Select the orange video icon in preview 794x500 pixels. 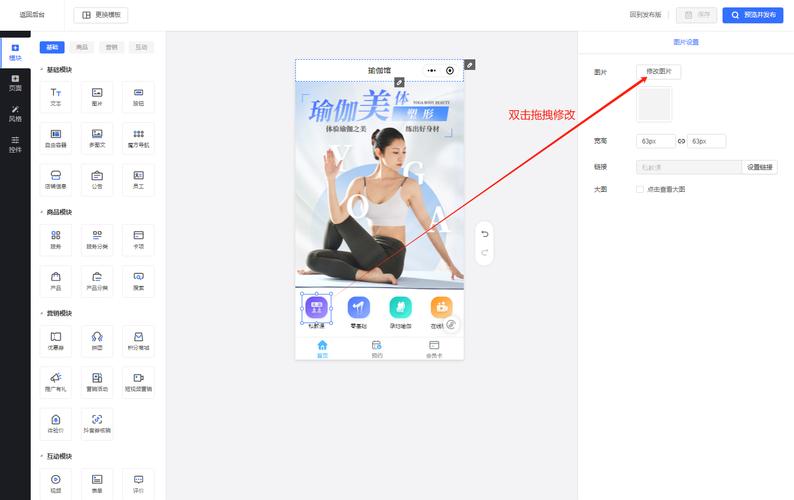tap(442, 307)
